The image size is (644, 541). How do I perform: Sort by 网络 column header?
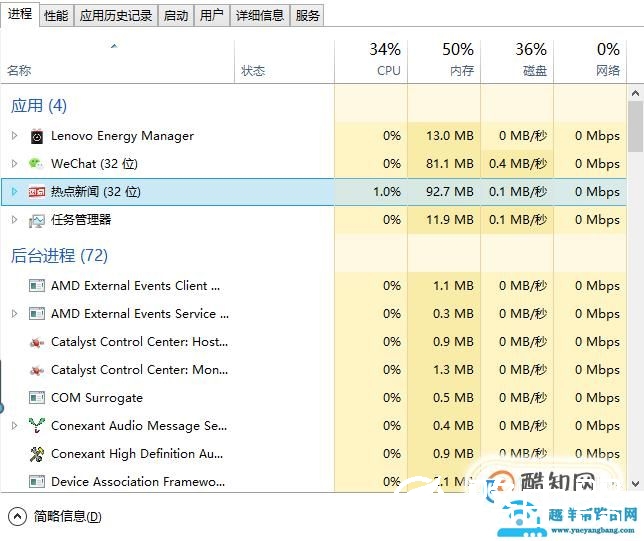coord(590,62)
